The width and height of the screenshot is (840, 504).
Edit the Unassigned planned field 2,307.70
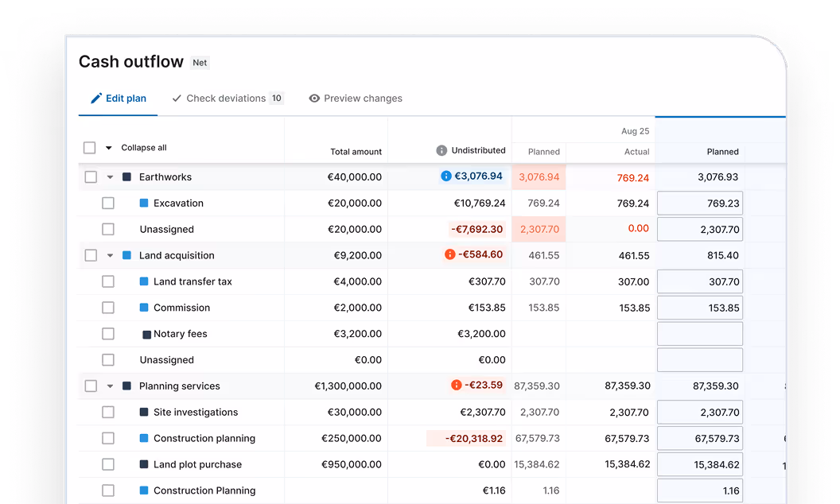pyautogui.click(x=700, y=229)
